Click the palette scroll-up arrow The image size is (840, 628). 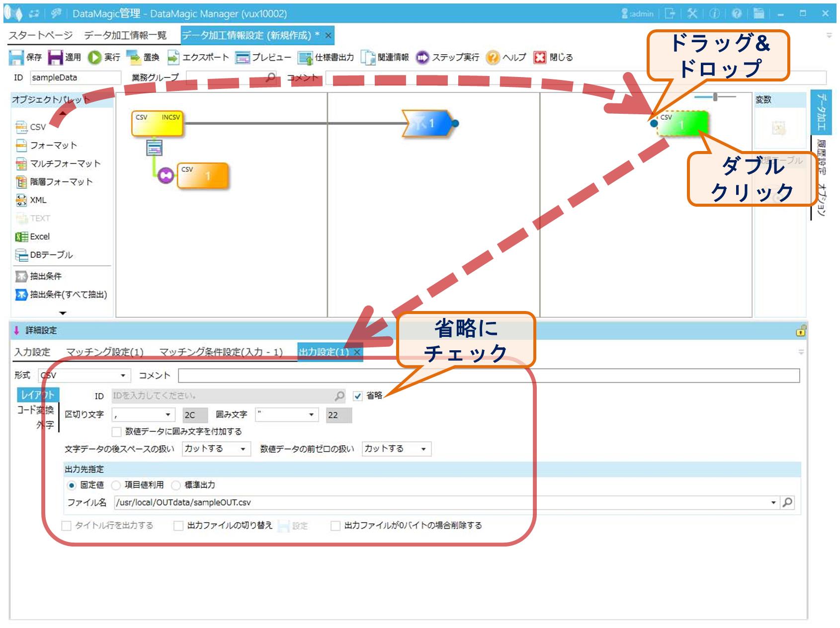tap(63, 114)
